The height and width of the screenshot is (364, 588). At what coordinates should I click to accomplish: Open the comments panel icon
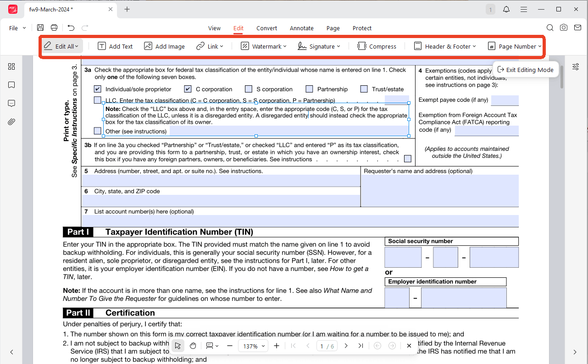(x=11, y=103)
